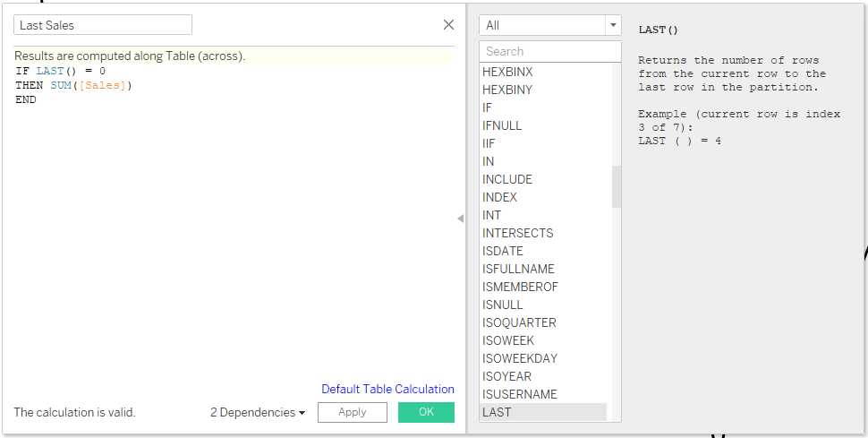Image resolution: width=868 pixels, height=438 pixels.
Task: Click the ISOWEEKDAY function entry
Action: [x=519, y=358]
